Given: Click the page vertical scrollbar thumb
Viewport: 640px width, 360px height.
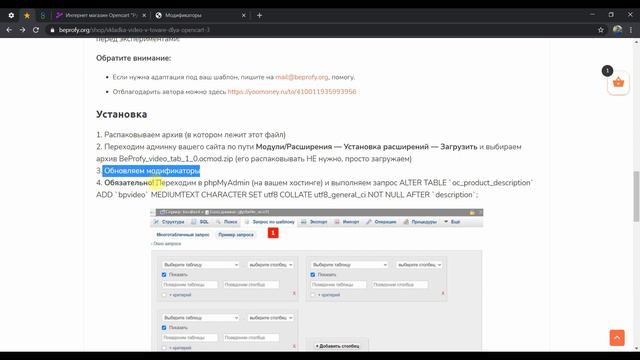Looking at the screenshot, I should click(636, 197).
